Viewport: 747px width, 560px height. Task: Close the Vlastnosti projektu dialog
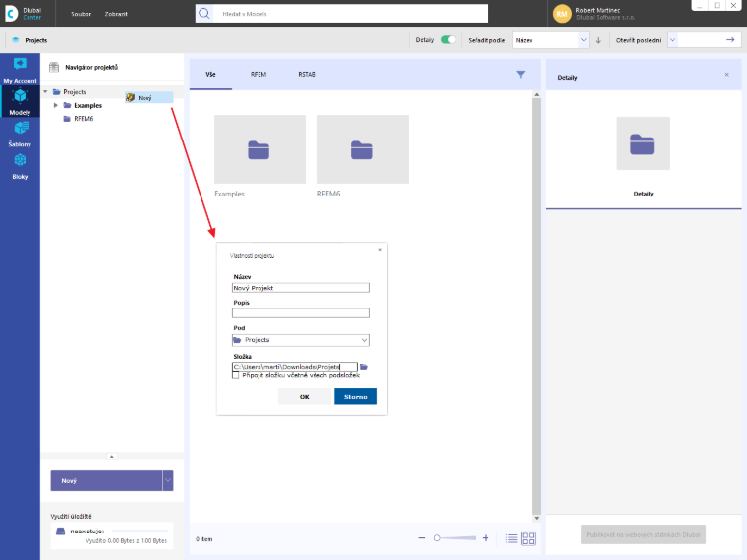point(380,249)
